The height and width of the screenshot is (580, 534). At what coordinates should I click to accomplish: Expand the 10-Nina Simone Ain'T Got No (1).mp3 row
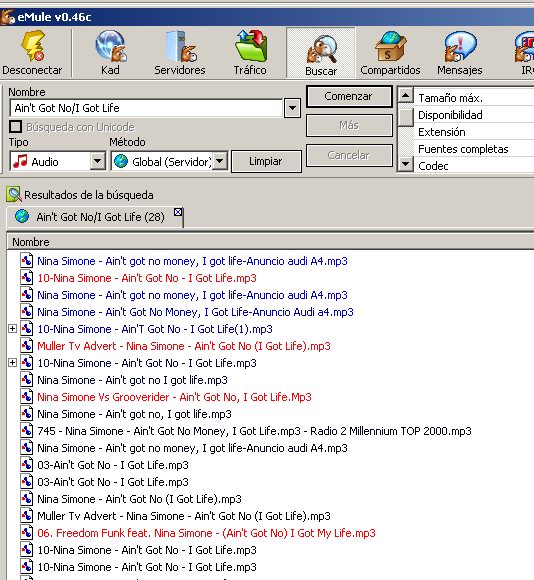[x=13, y=328]
